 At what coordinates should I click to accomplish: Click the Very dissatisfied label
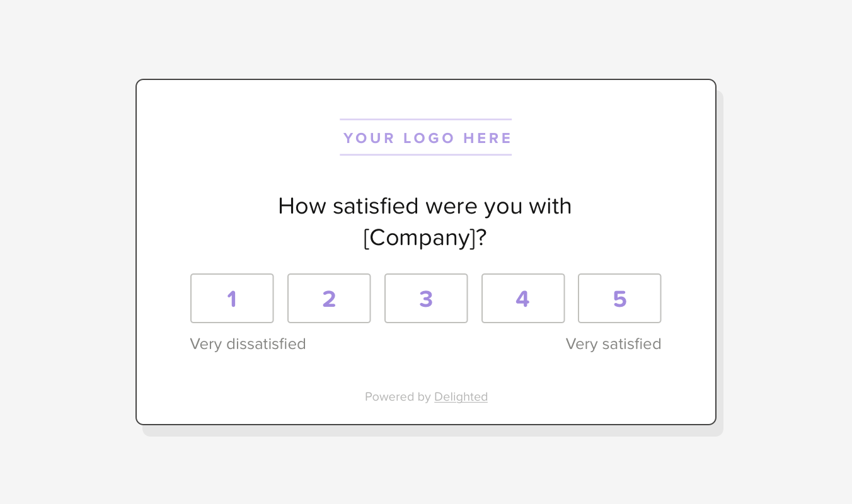(x=248, y=344)
